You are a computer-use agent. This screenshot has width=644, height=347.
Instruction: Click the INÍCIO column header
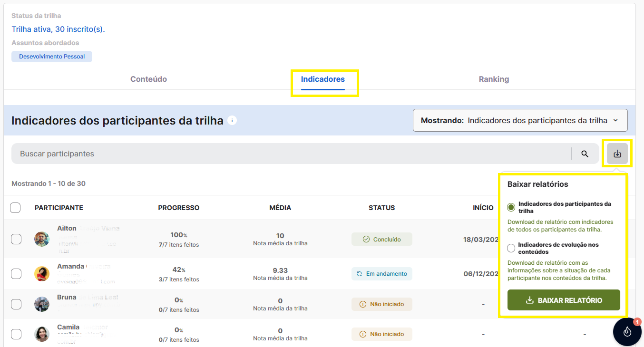tap(483, 208)
